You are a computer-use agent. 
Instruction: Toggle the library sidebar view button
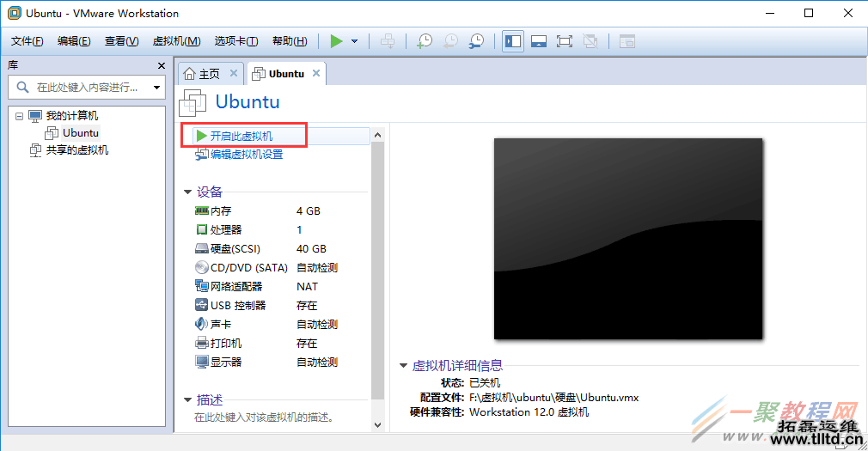512,41
